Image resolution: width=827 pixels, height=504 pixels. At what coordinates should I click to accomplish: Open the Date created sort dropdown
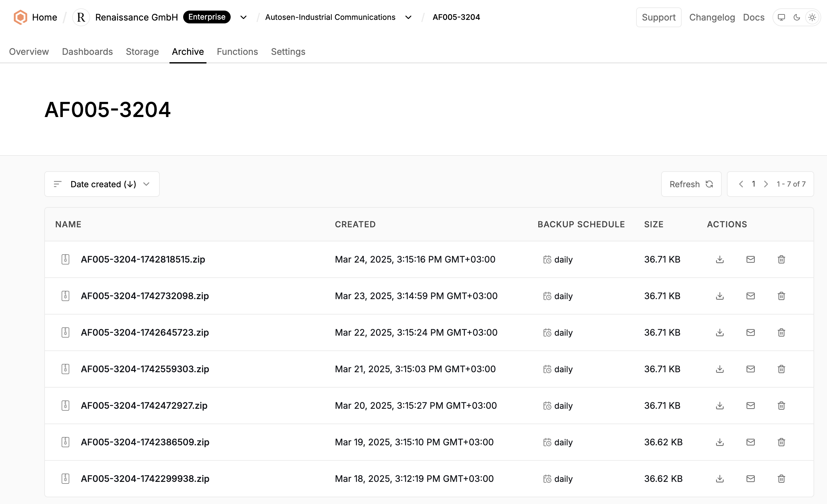(x=102, y=184)
